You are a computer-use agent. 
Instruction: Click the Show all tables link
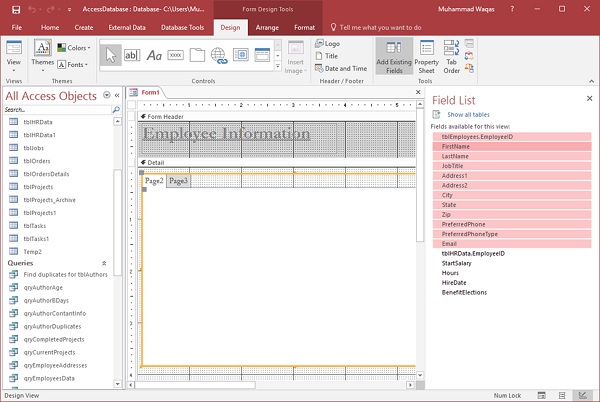tap(470, 116)
